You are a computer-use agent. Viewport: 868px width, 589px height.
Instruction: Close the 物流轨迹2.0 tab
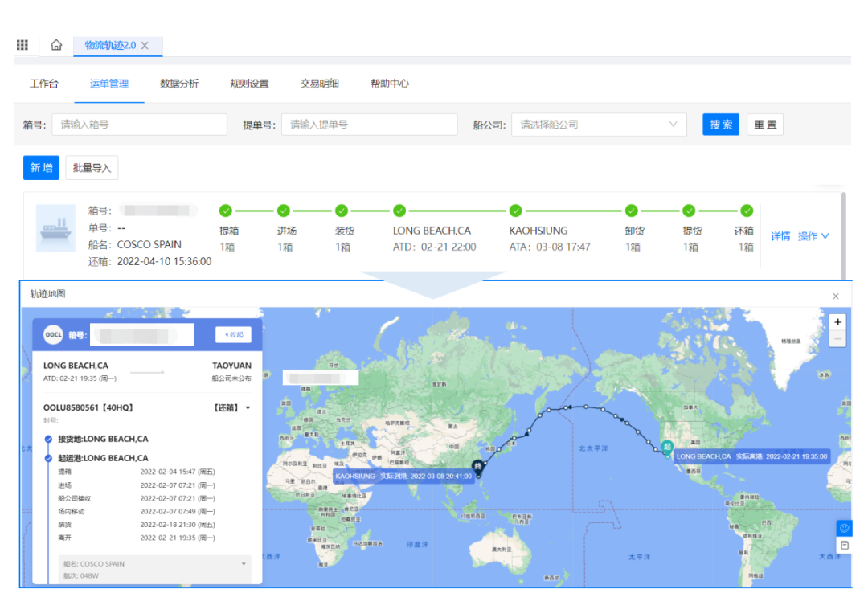(145, 46)
